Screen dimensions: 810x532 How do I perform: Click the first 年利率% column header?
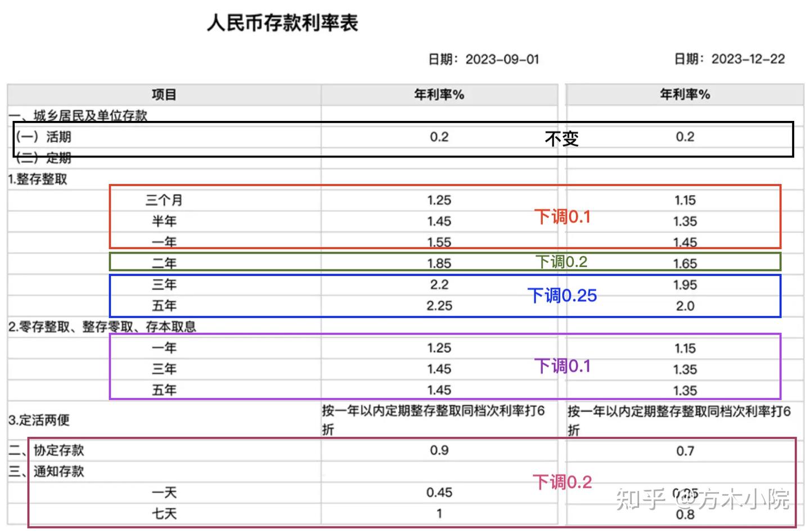click(439, 94)
